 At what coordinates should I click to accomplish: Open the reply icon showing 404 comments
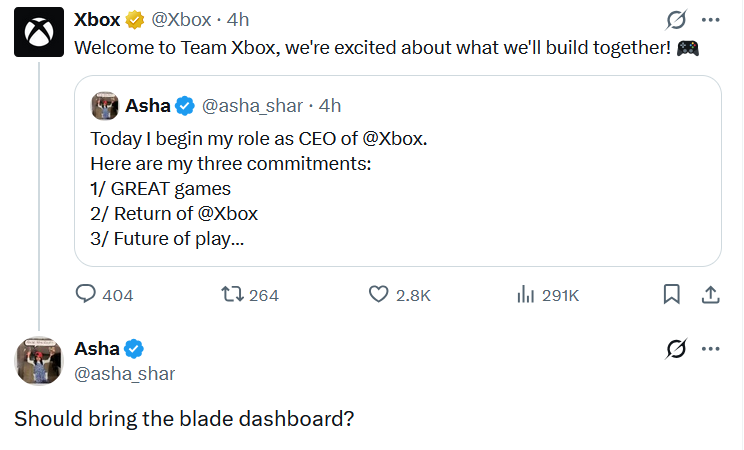coord(85,294)
